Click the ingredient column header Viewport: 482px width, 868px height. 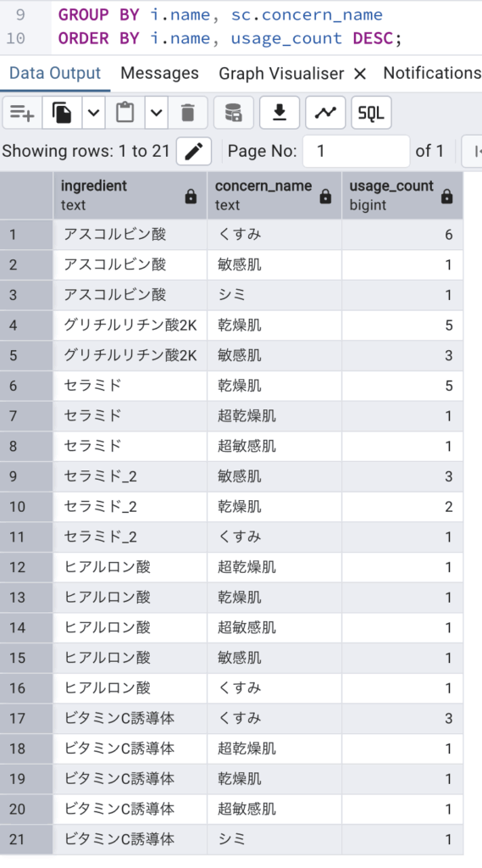point(130,196)
